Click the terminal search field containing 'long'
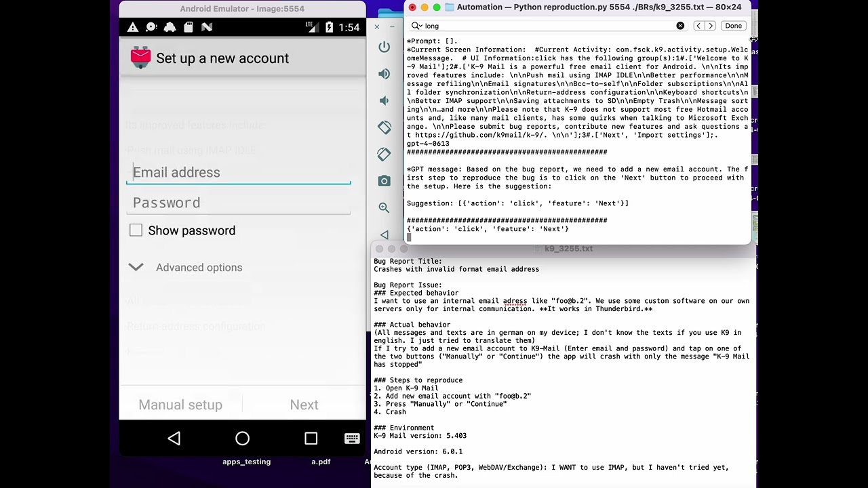This screenshot has width=868, height=488. 548,26
